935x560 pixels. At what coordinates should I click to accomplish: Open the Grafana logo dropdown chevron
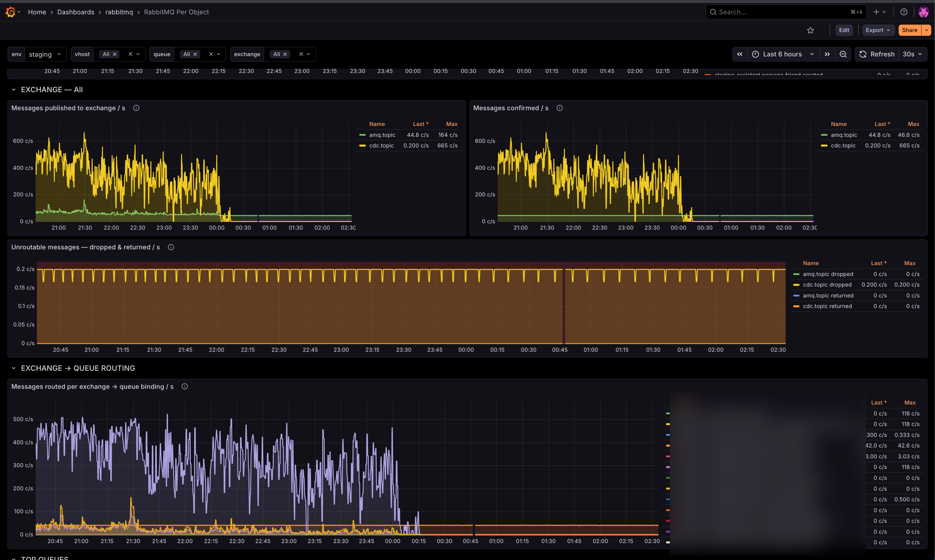click(19, 12)
